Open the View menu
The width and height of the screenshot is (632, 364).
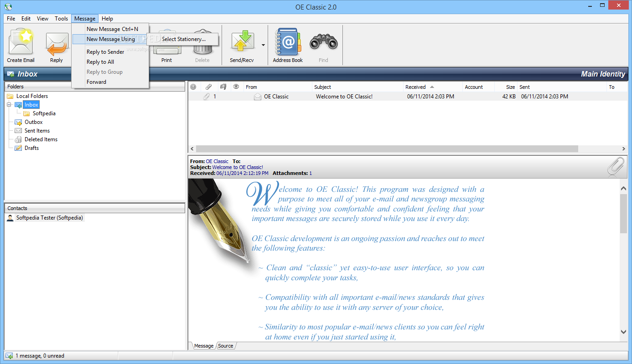tap(43, 19)
